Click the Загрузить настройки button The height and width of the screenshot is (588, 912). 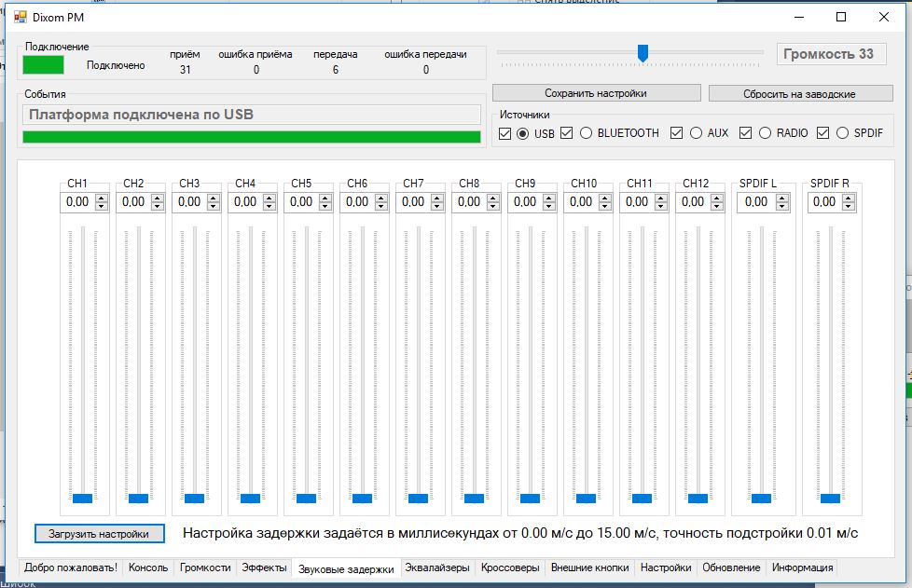tap(99, 534)
